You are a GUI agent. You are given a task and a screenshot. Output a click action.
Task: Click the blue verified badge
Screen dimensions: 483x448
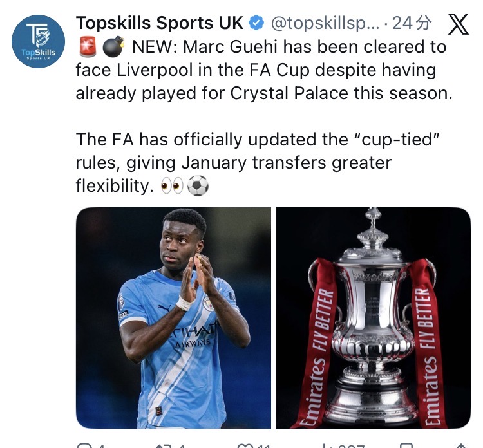256,24
